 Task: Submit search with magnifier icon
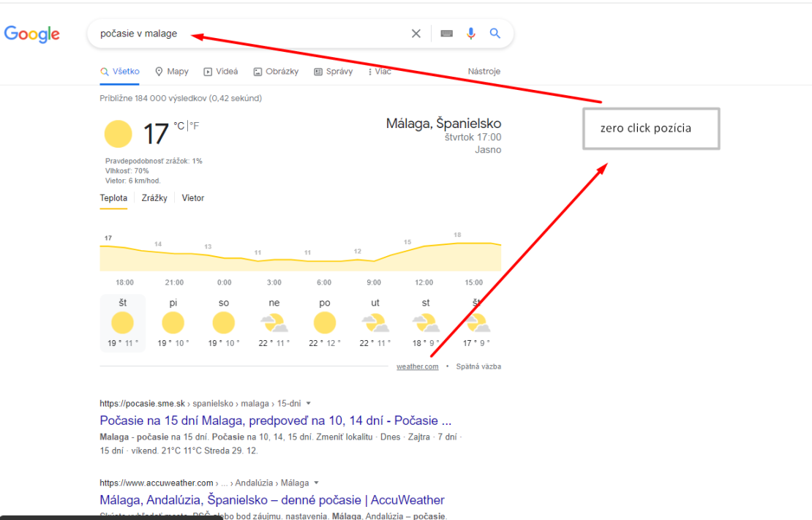click(x=495, y=34)
